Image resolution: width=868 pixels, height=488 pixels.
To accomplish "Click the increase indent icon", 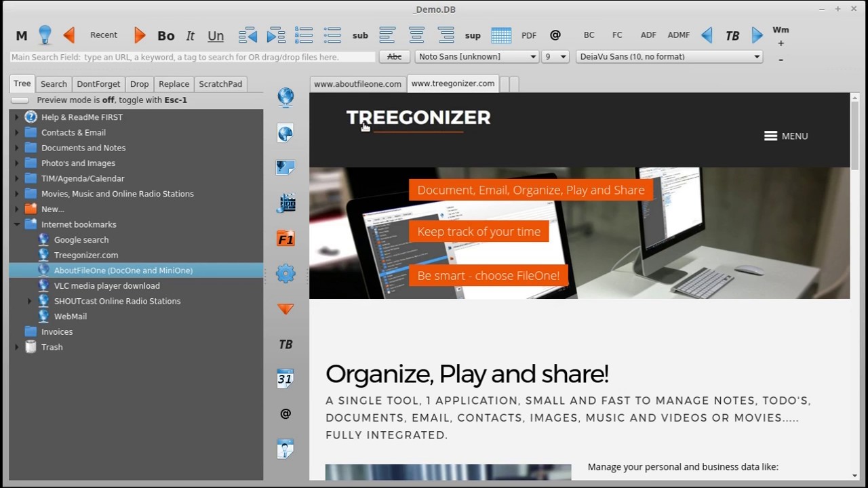I will click(x=276, y=35).
